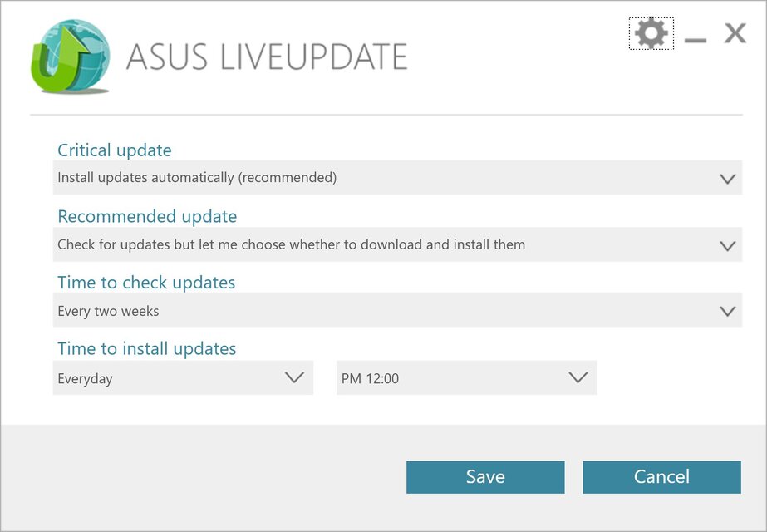Image resolution: width=767 pixels, height=532 pixels.
Task: Click the Critical update heading
Action: (x=114, y=150)
